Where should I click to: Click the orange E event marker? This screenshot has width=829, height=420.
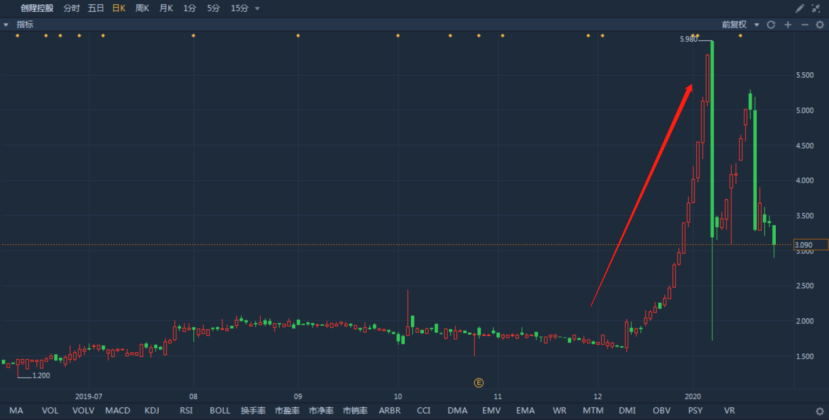[x=478, y=382]
